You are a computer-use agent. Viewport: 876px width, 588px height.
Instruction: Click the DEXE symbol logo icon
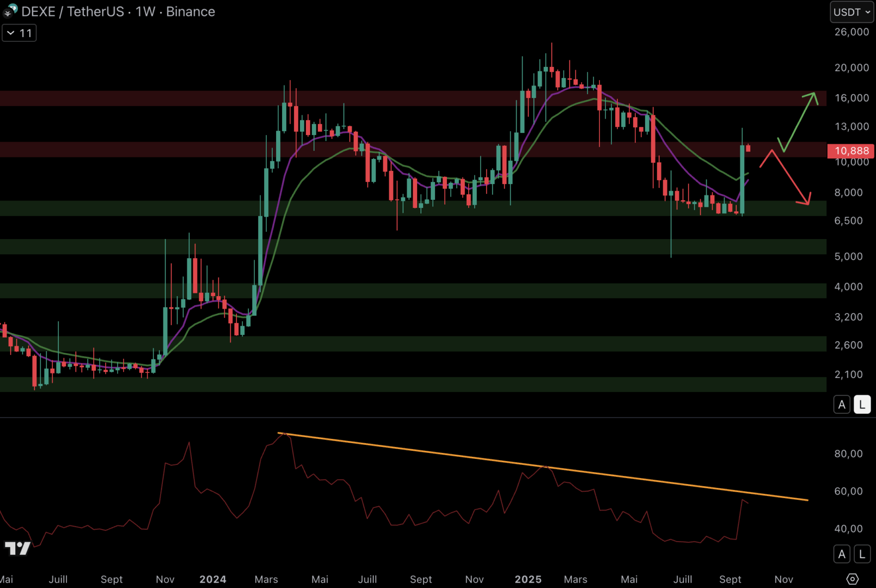tap(10, 11)
